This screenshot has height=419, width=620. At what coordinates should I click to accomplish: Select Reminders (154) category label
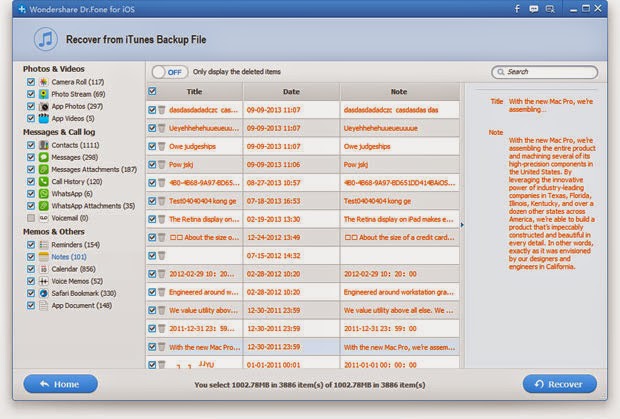76,245
